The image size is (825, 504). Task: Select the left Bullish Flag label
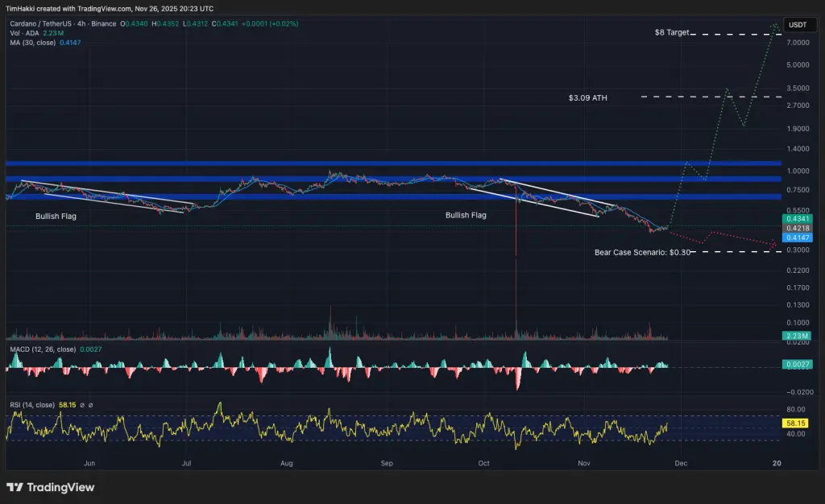point(56,216)
